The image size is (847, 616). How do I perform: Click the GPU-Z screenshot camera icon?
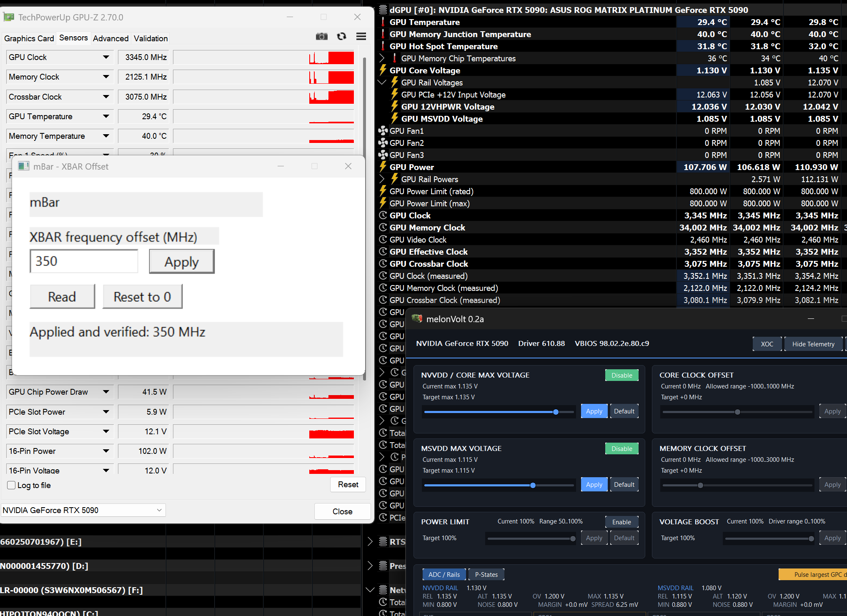point(321,37)
